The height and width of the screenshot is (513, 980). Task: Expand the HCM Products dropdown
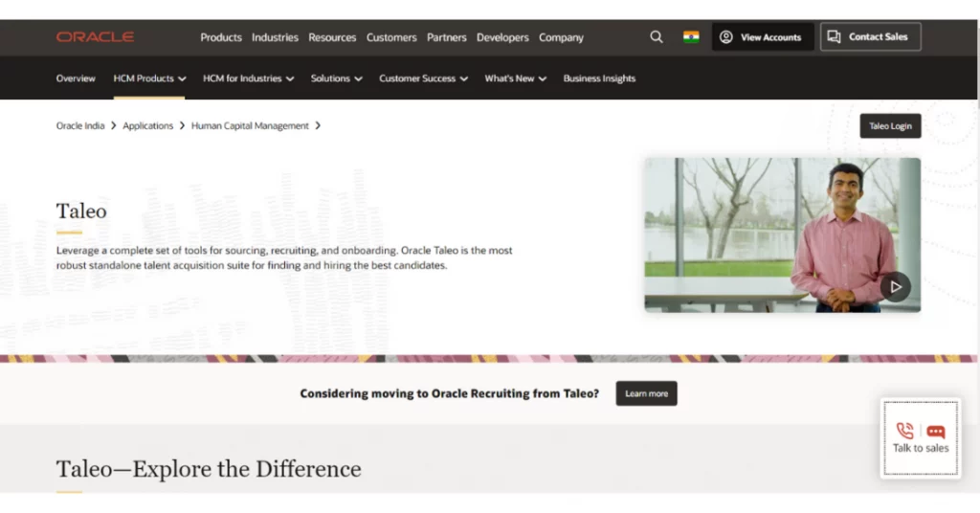tap(149, 78)
